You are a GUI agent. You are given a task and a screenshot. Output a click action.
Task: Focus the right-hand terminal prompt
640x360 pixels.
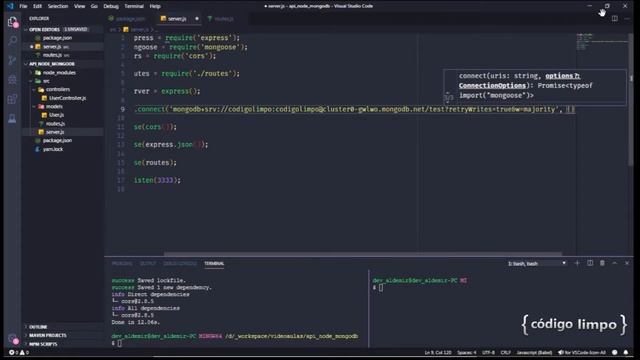(x=381, y=288)
